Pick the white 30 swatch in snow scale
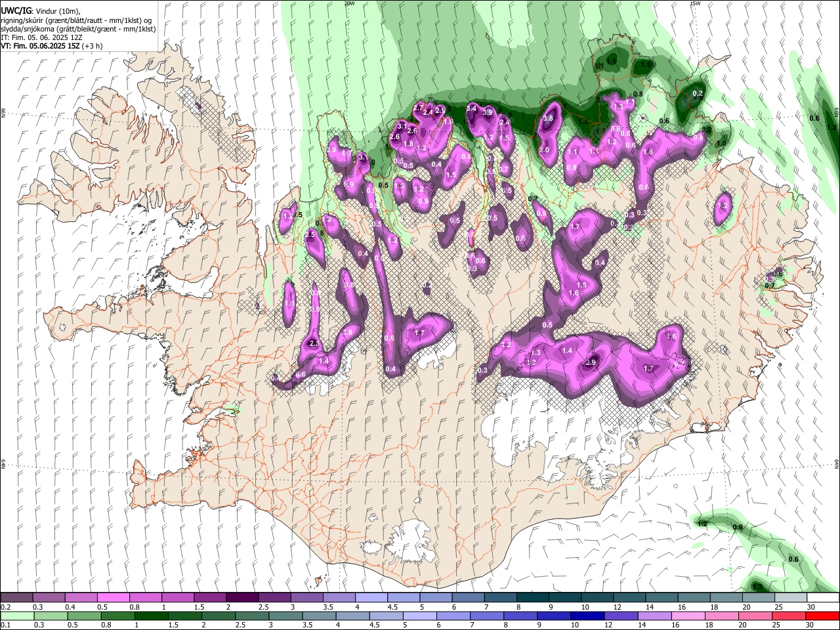Screen dimensions: 840x630 click(823, 598)
